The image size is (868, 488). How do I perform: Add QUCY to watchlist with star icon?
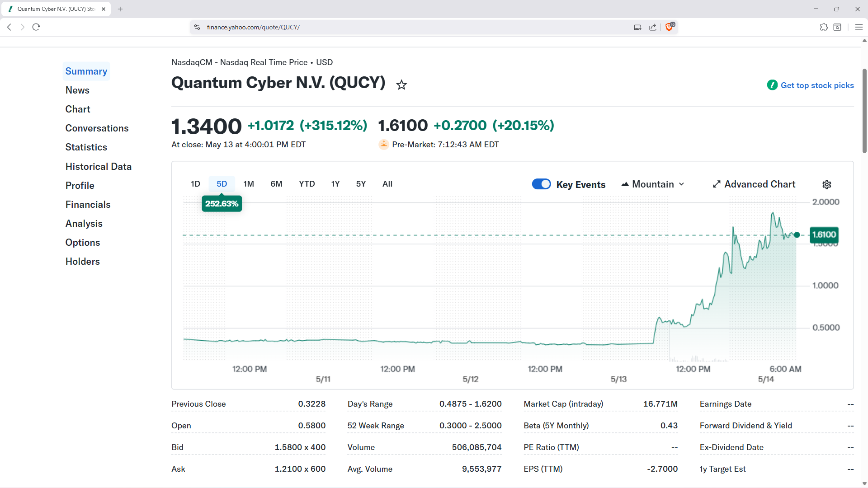pos(401,84)
